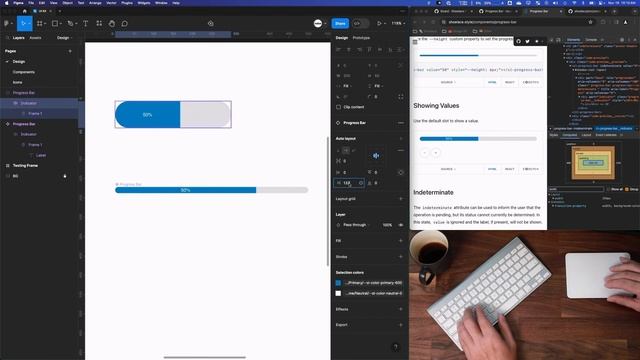Open the File menu in the macOS menu bar
This screenshot has height=360, width=640.
coord(31,3)
